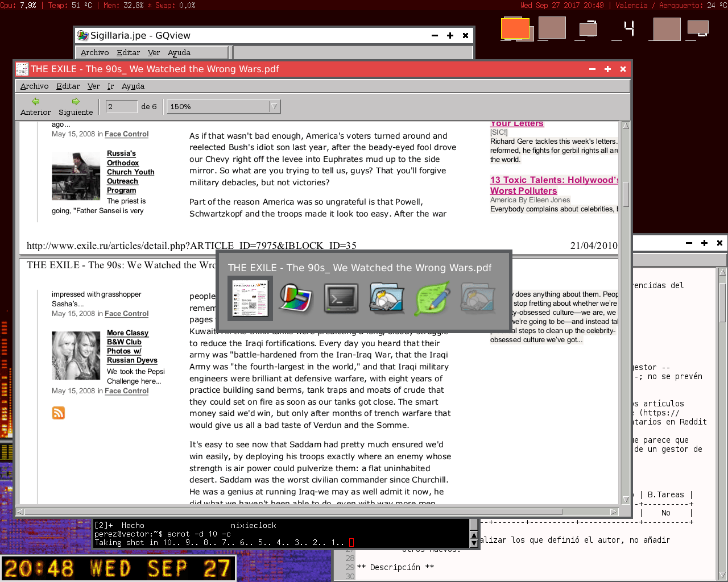Open Ver menu in the PDF viewer
The width and height of the screenshot is (728, 582).
[x=93, y=86]
